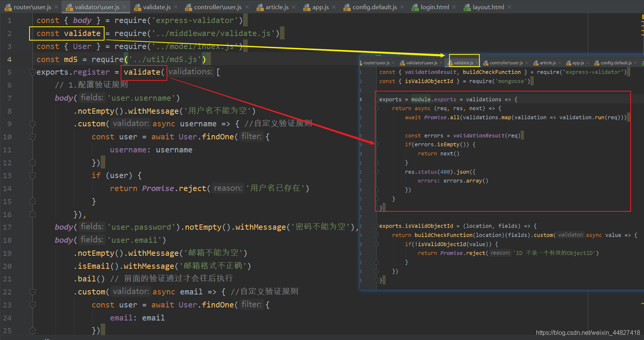Close the config.default.js tab in main editor

coord(402,7)
